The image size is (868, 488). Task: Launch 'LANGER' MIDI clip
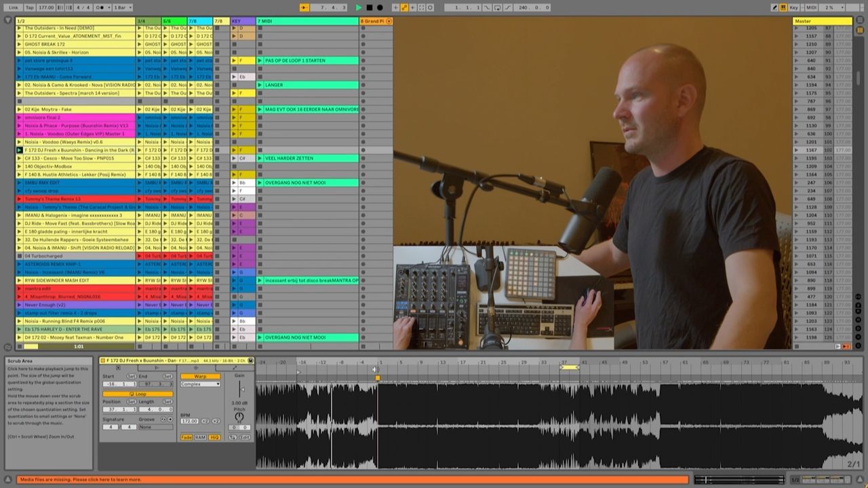point(260,85)
